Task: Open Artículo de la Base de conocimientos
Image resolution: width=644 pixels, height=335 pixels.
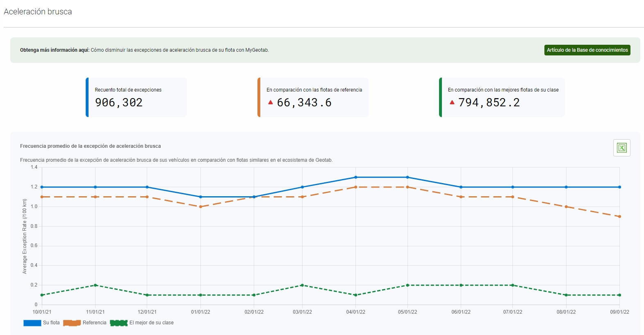Action: [587, 50]
